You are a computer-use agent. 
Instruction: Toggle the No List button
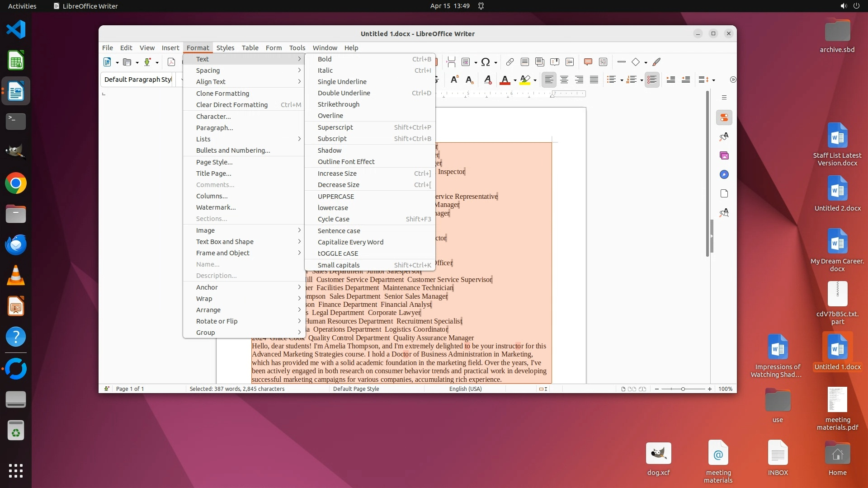(652, 80)
